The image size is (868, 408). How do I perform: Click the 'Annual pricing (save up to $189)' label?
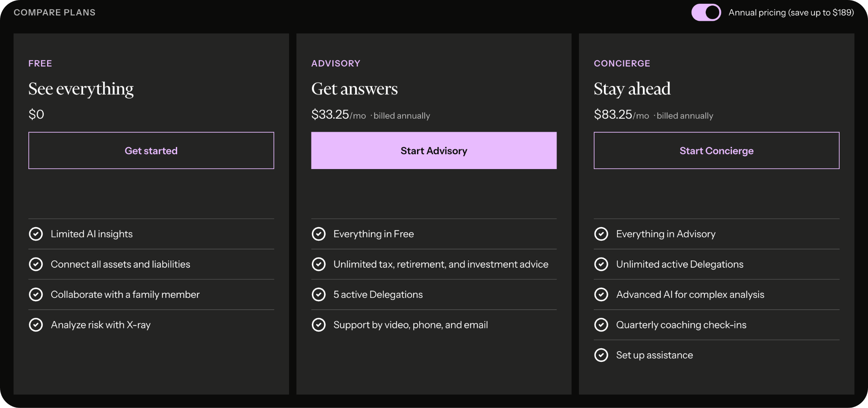point(791,13)
